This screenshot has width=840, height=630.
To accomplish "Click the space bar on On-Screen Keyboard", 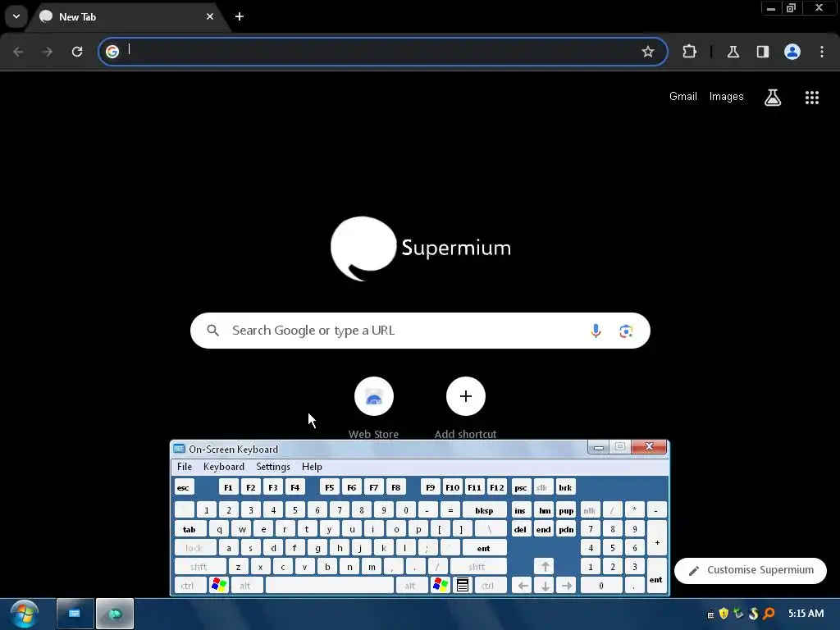I will (330, 586).
